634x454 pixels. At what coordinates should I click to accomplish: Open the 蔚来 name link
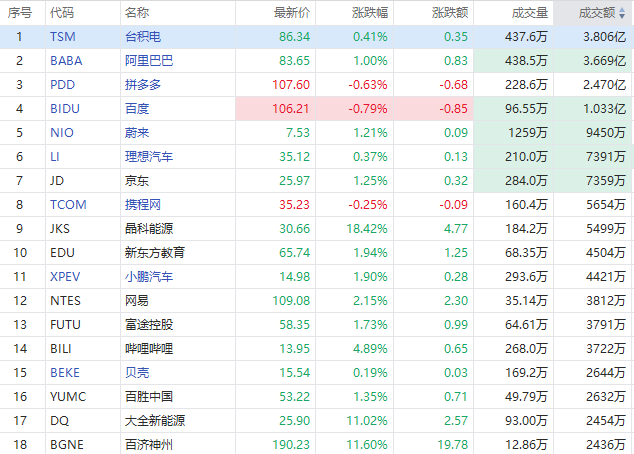pos(137,133)
